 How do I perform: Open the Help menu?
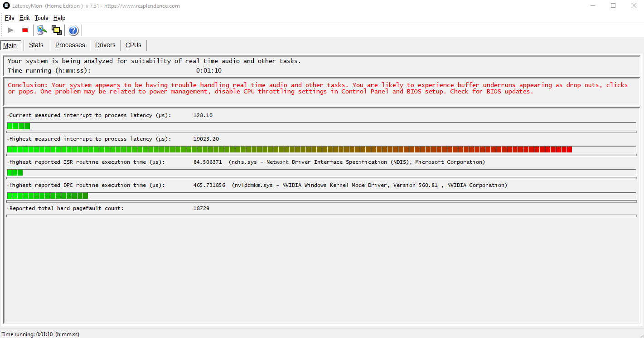point(59,18)
